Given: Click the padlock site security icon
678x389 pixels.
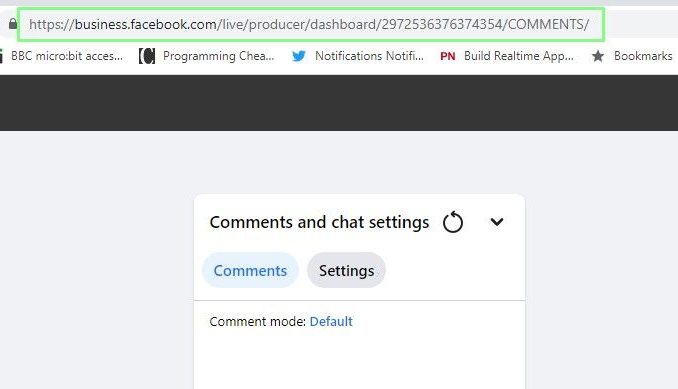Looking at the screenshot, I should click(x=13, y=24).
